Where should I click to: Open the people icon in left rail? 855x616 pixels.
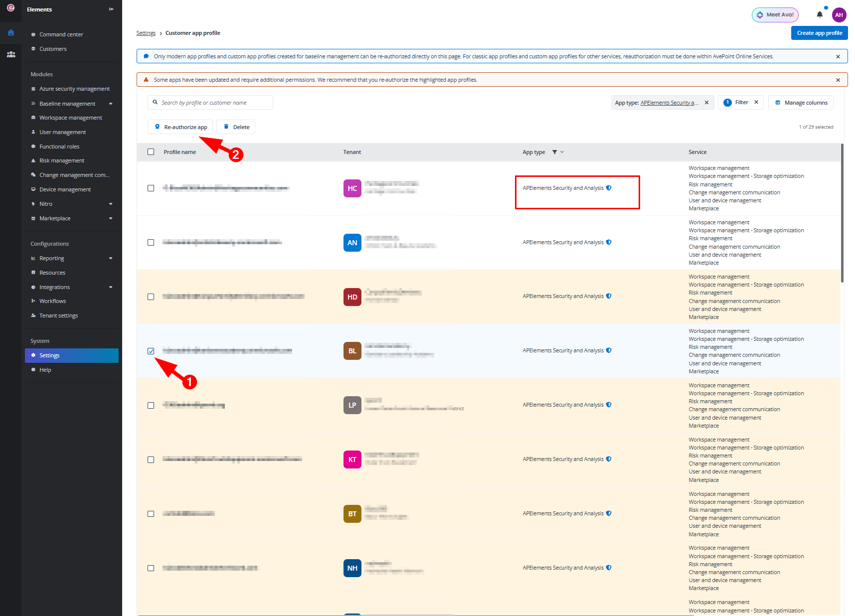pos(10,54)
